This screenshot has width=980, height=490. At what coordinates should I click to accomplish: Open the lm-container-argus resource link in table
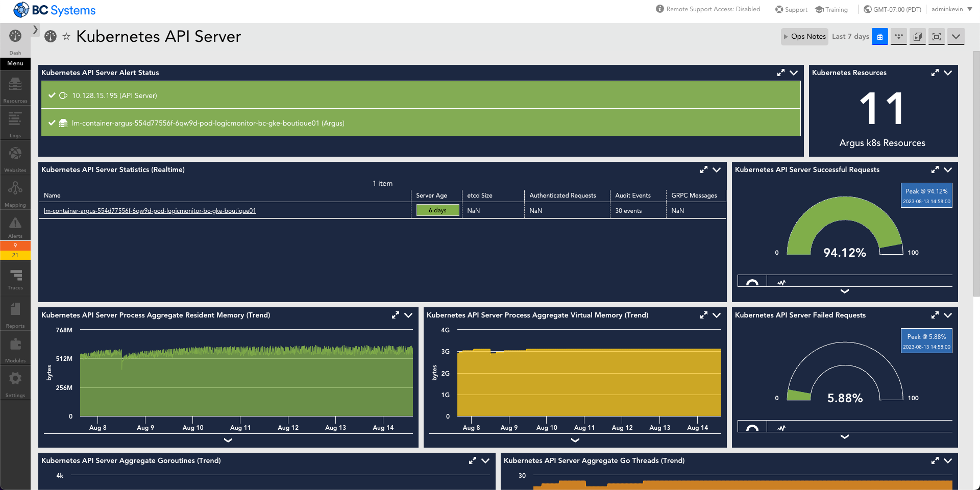[150, 210]
